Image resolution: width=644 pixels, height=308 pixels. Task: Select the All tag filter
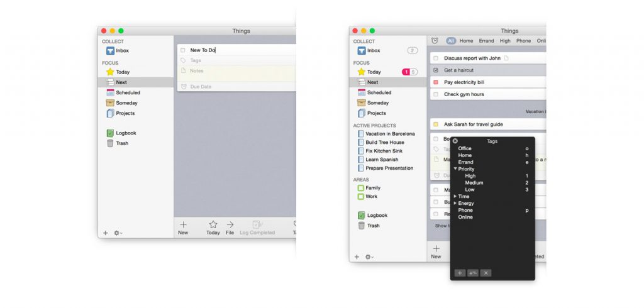pyautogui.click(x=451, y=41)
